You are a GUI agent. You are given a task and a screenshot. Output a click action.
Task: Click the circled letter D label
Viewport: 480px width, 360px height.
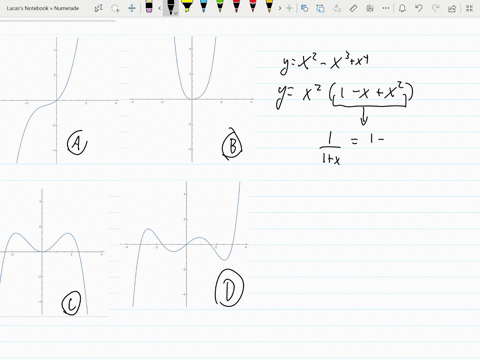229,288
